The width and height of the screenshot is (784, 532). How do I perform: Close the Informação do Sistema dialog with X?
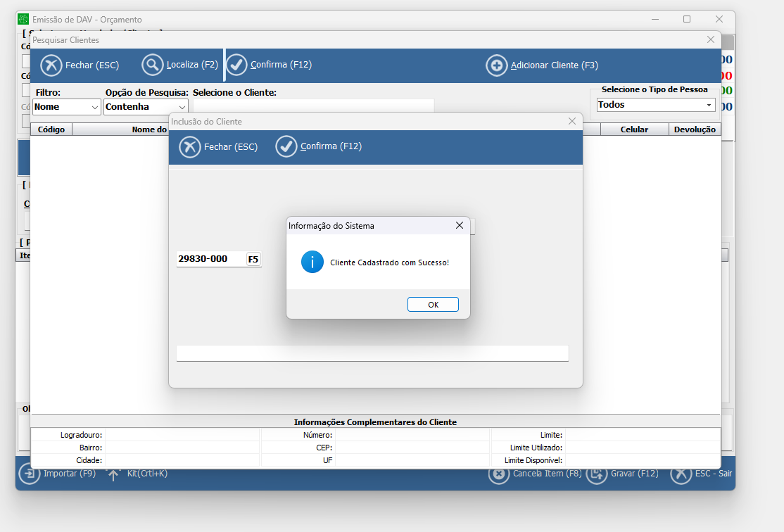tap(459, 225)
